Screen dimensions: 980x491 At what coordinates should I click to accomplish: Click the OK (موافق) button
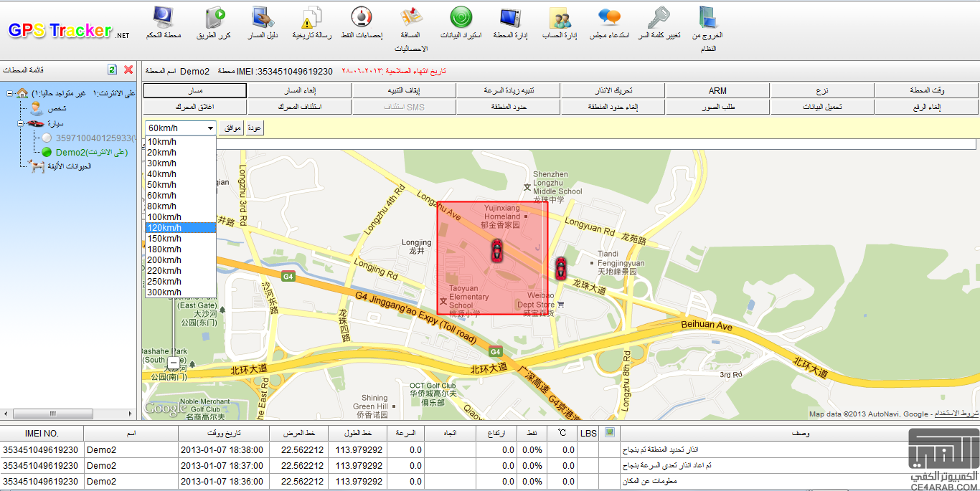[x=231, y=128]
